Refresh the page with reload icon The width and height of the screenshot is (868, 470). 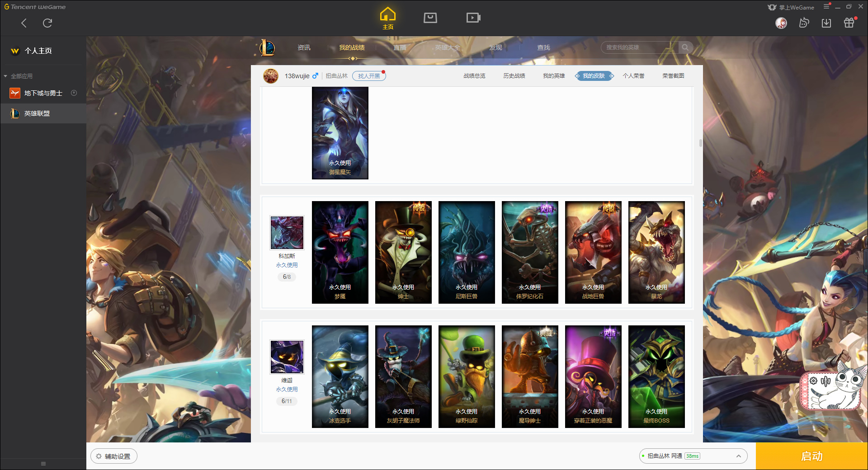click(x=47, y=23)
